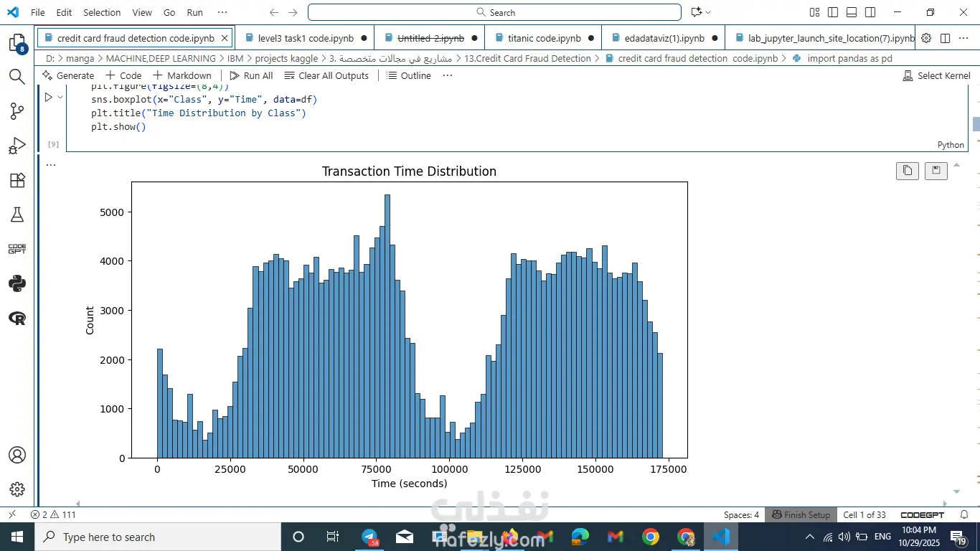Open more notebook toolbar actions ellipsis

(448, 75)
